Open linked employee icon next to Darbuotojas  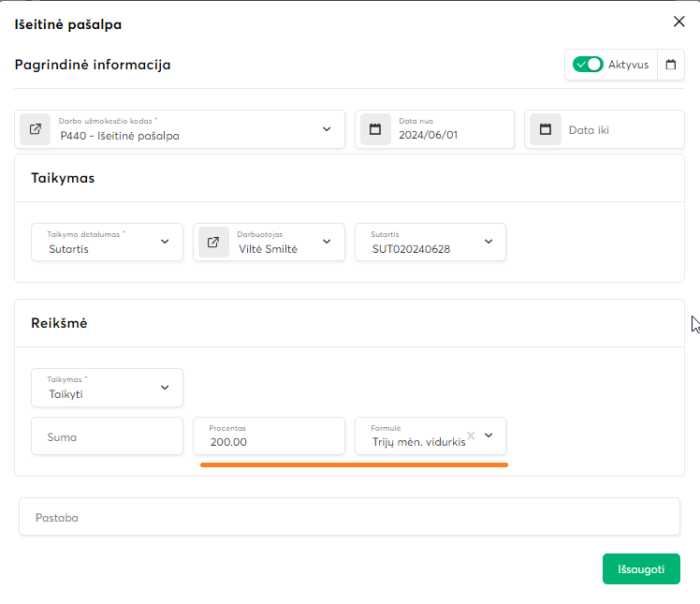[x=213, y=243]
